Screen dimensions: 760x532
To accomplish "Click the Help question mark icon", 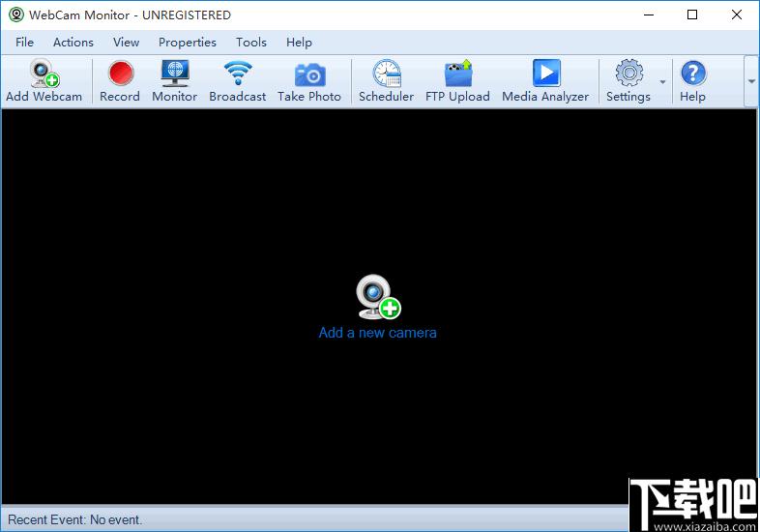I will [x=693, y=74].
